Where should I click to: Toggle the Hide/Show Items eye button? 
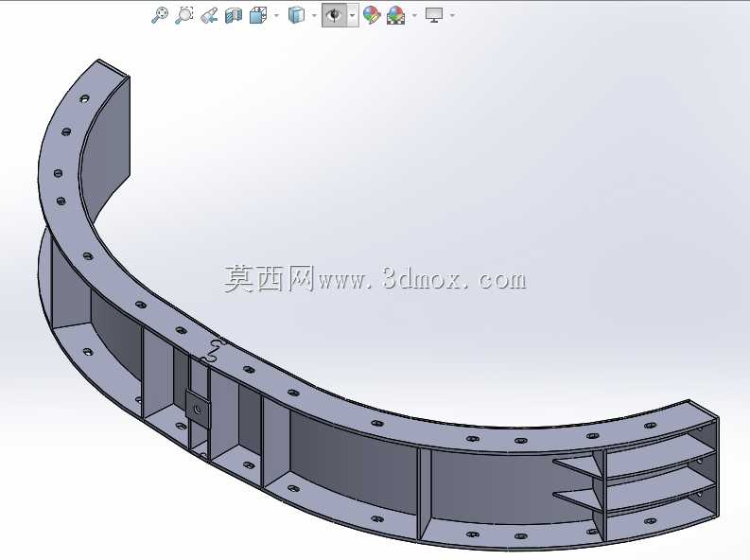(x=335, y=15)
